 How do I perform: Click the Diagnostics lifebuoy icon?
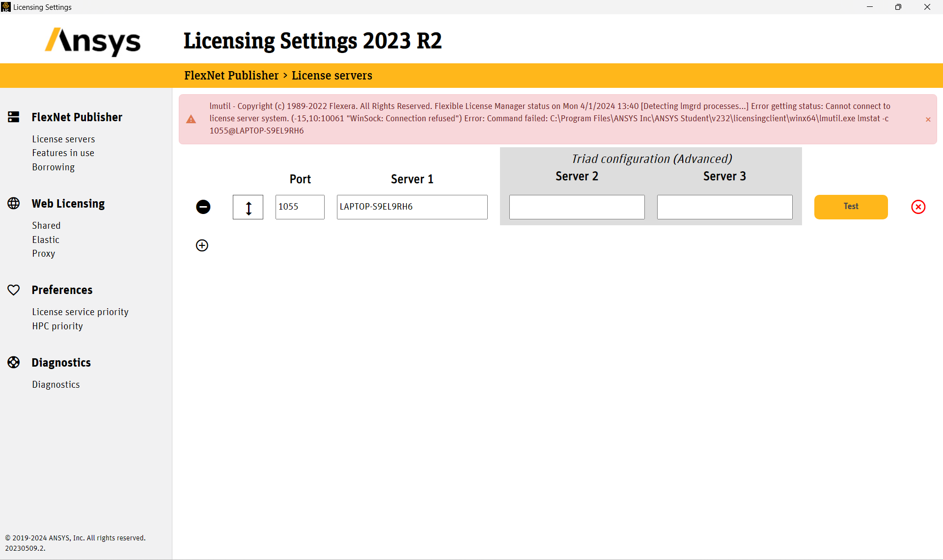pyautogui.click(x=14, y=362)
